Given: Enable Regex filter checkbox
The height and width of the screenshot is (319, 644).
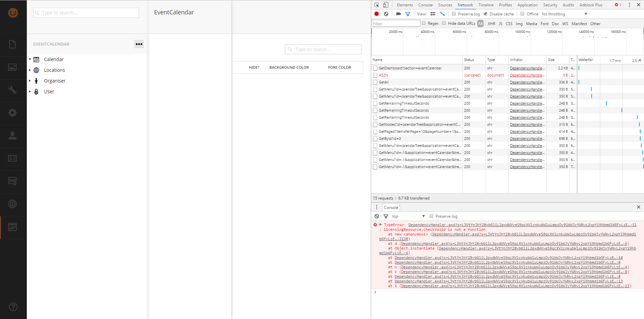Looking at the screenshot, I should 424,23.
